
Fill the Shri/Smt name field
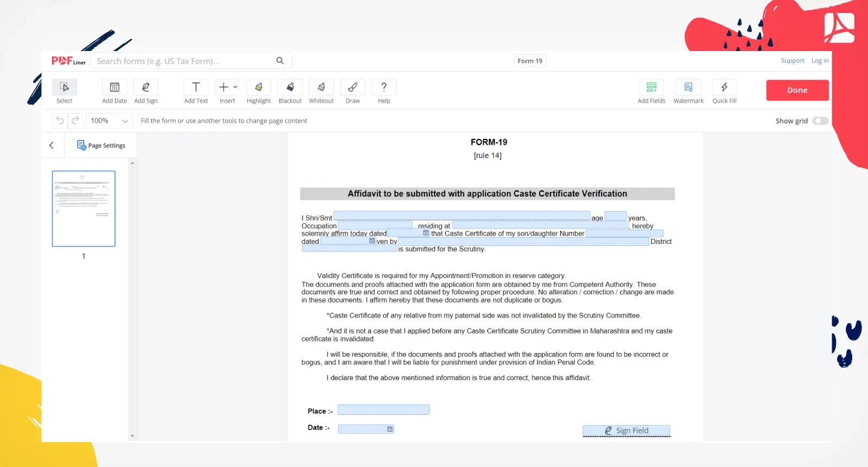[x=462, y=216]
